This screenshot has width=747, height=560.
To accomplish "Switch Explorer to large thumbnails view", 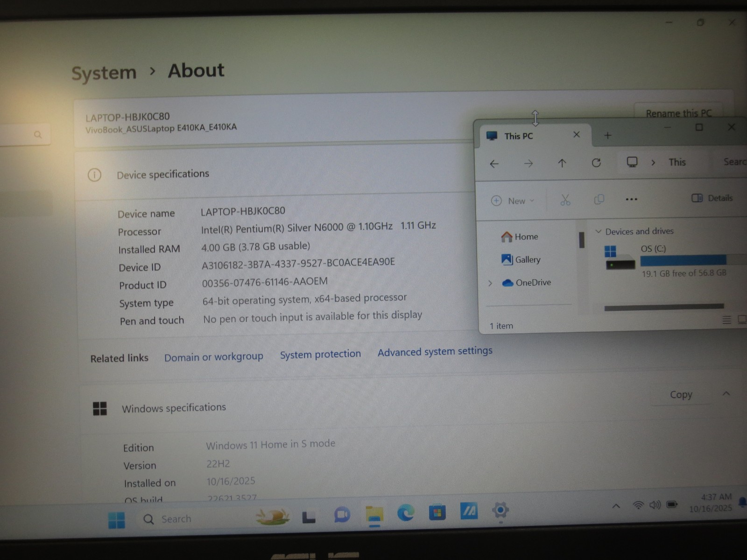I will coord(742,319).
